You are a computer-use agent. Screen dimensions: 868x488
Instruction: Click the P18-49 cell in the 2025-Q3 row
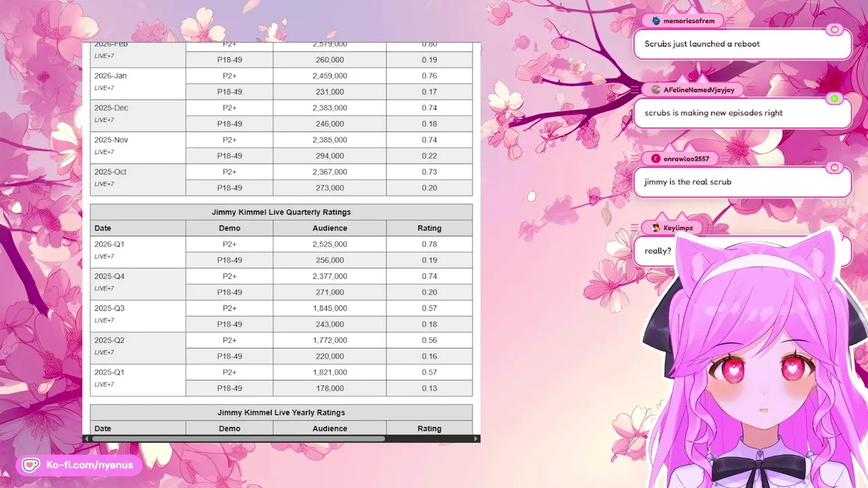(x=229, y=325)
